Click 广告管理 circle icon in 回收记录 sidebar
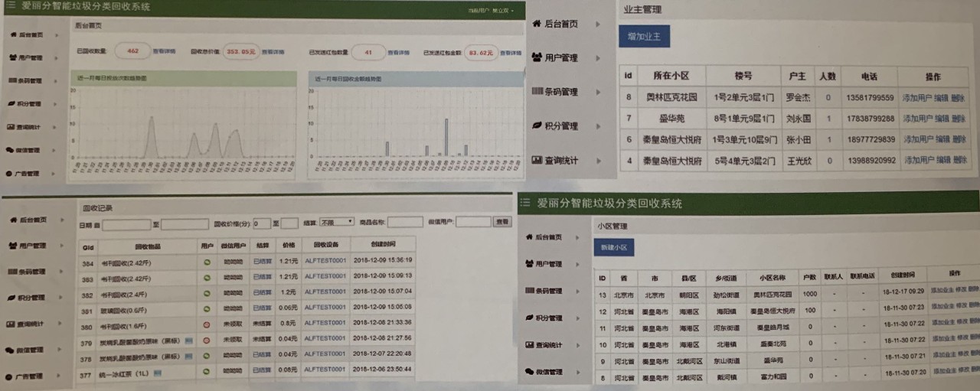This screenshot has width=980, height=391. tap(10, 376)
